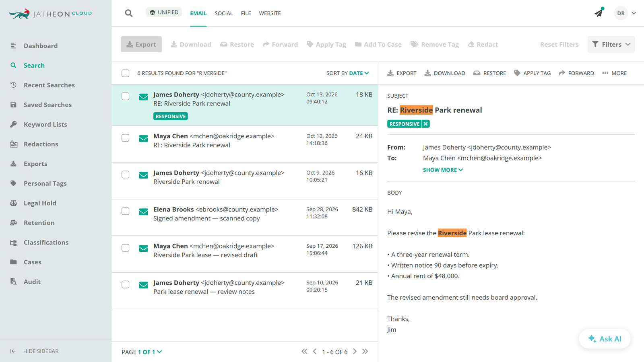Viewport: 644px width, 362px height.
Task: Open the MORE actions menu in preview
Action: pyautogui.click(x=614, y=73)
